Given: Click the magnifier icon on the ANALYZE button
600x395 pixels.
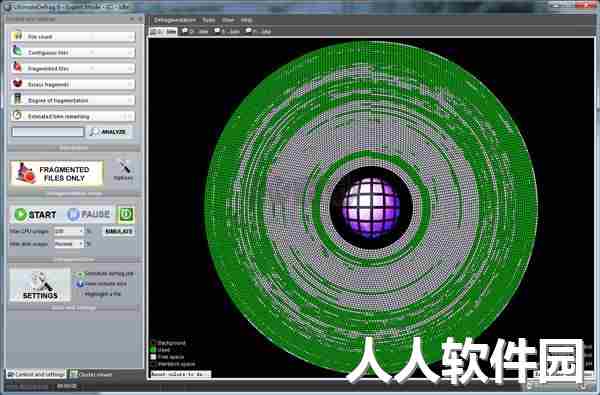Looking at the screenshot, I should 94,132.
